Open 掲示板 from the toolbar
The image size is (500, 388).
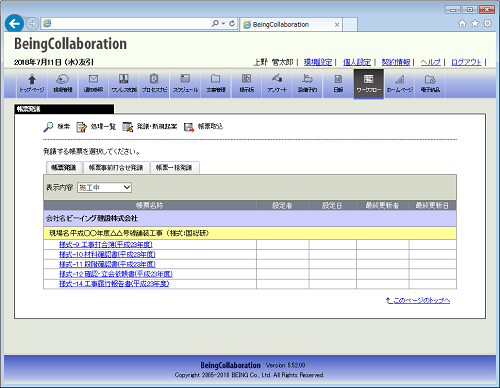tap(246, 83)
